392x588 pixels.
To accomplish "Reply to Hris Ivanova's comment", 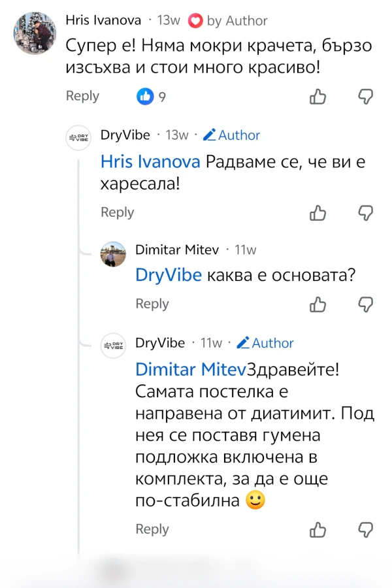I will coord(82,96).
